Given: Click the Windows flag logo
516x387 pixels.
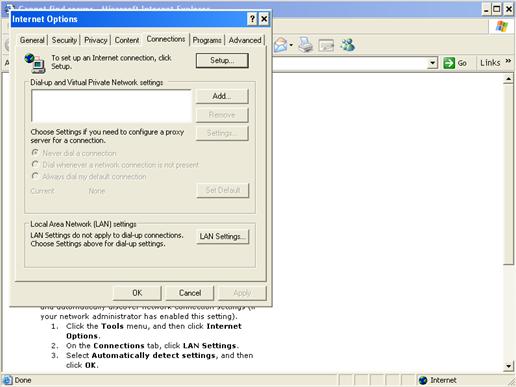Looking at the screenshot, I should point(502,26).
